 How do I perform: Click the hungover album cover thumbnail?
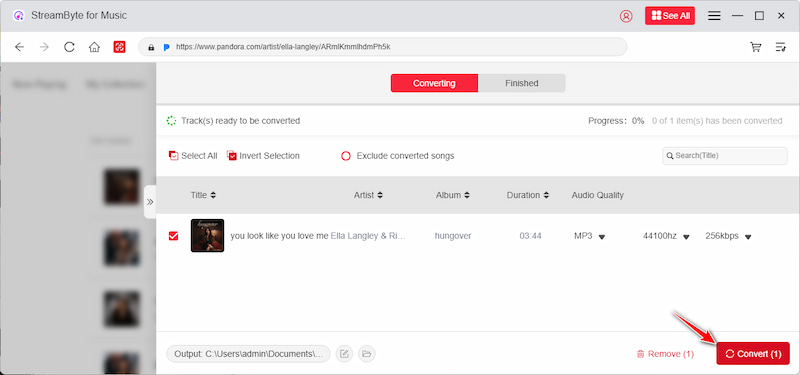207,236
